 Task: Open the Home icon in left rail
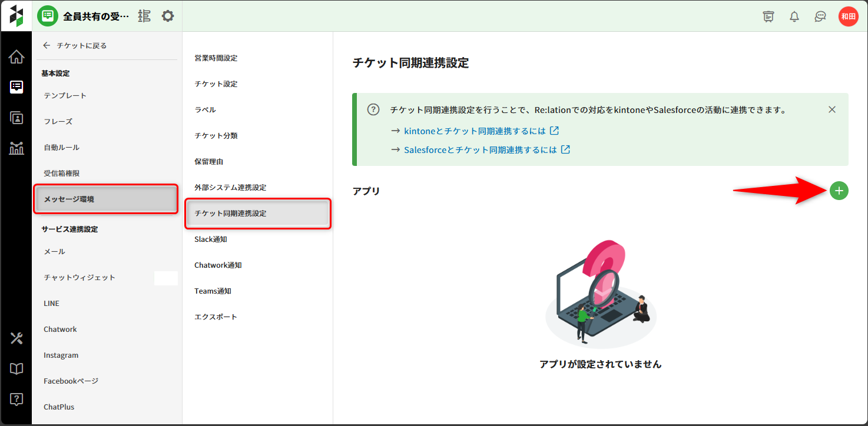(16, 57)
